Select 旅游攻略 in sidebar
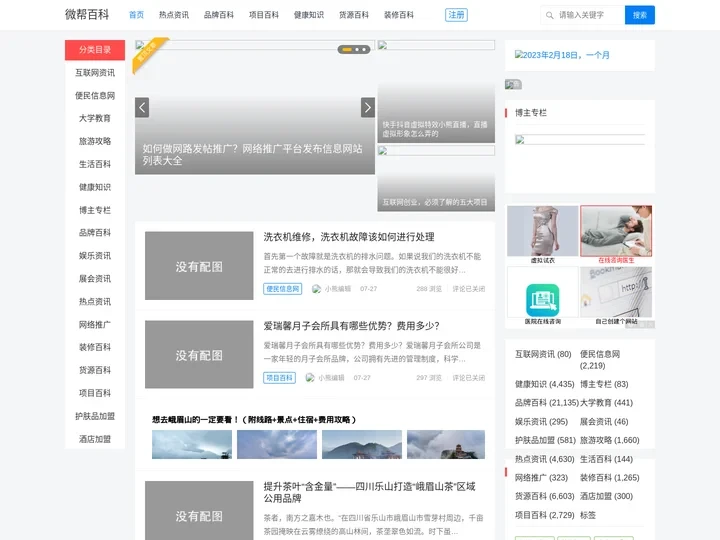 point(95,141)
